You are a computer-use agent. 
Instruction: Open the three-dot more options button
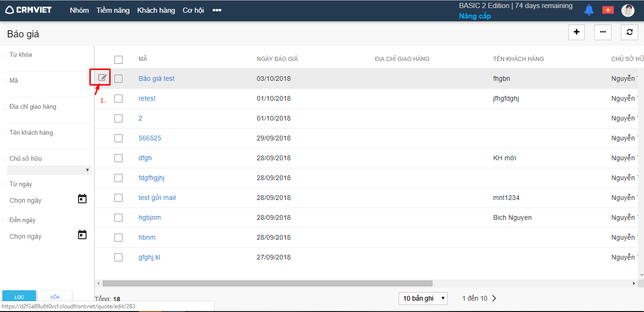[602, 32]
